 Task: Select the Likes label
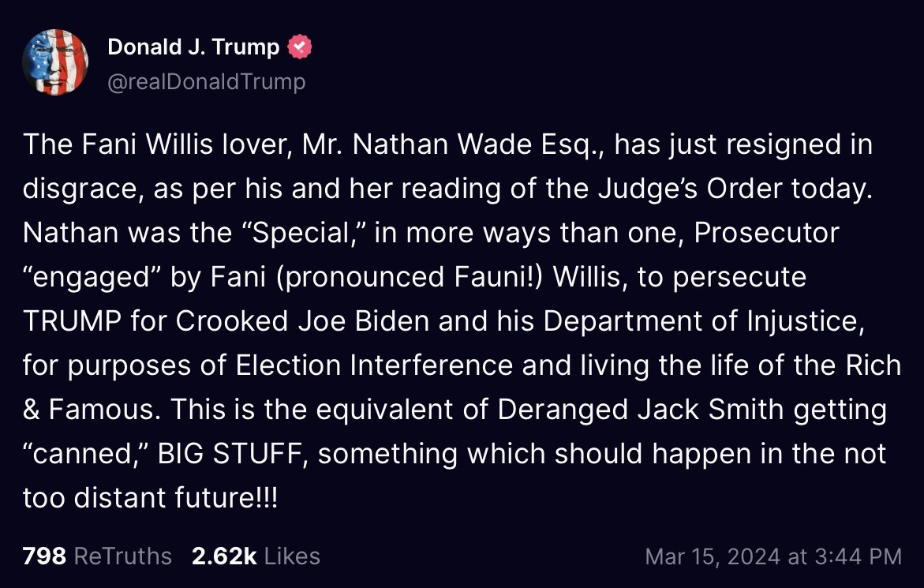(x=292, y=556)
